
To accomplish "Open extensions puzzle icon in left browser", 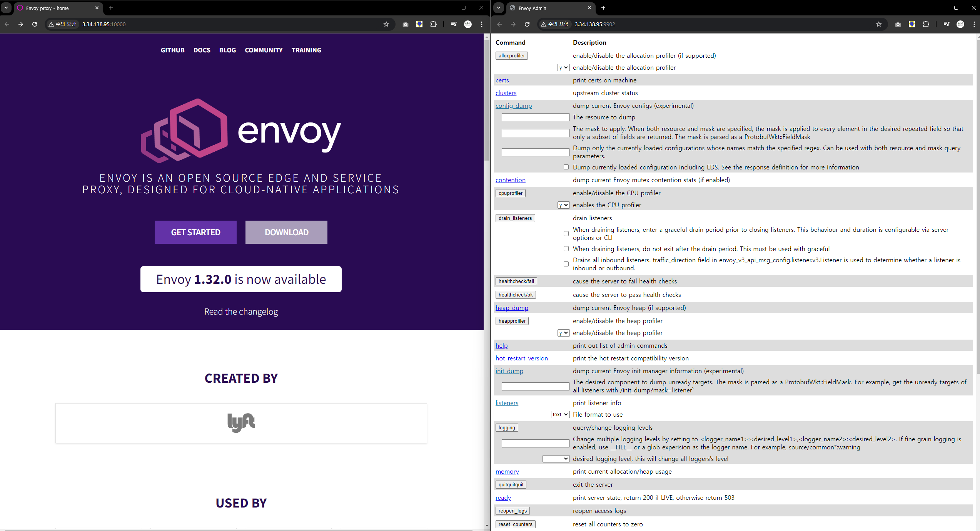I will click(433, 24).
